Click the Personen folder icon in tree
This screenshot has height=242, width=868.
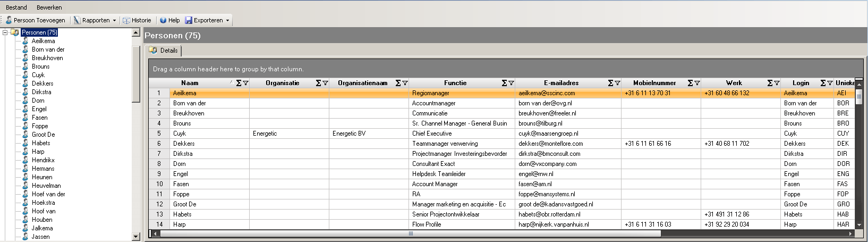pyautogui.click(x=15, y=32)
